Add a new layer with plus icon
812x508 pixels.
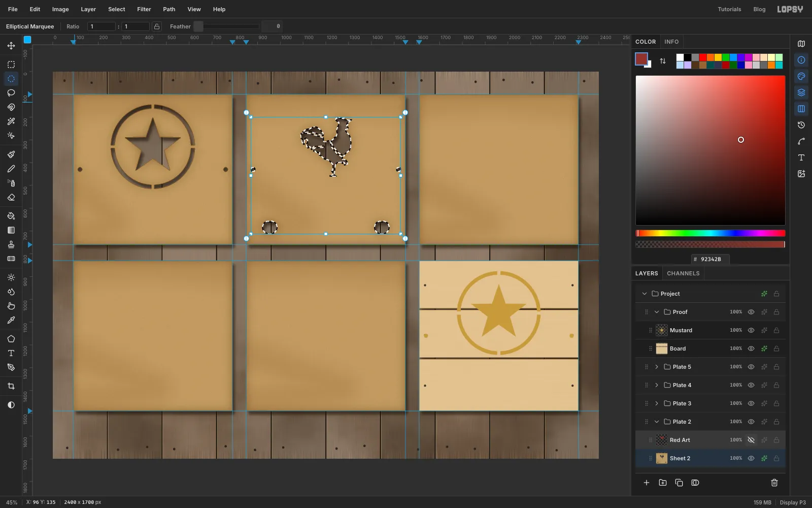tap(647, 483)
